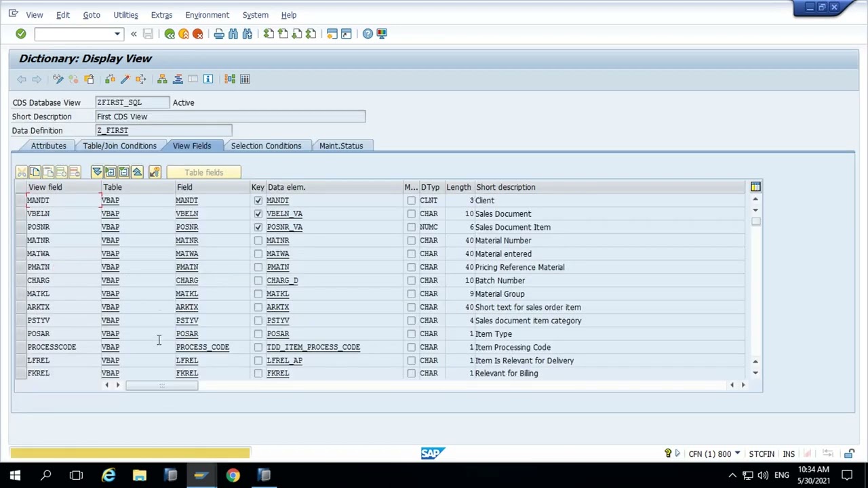Click the Copy icon above view fields
This screenshot has height=488, width=868.
[35, 172]
